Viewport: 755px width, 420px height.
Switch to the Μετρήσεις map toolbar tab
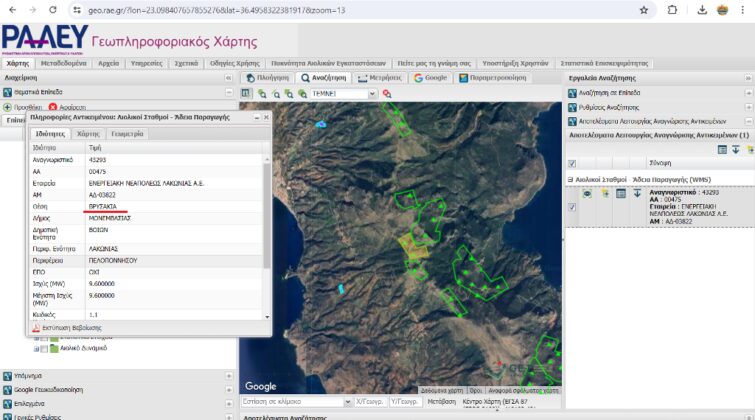(380, 78)
